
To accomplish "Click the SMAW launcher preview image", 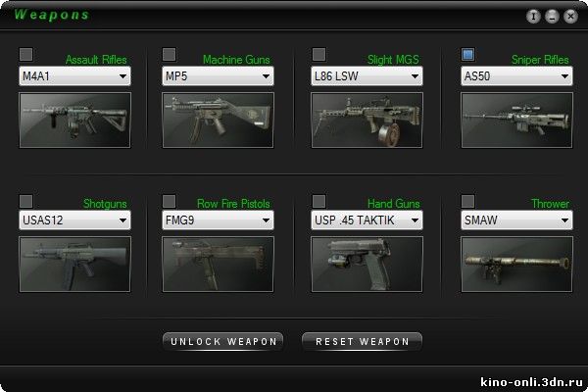I will tap(516, 265).
